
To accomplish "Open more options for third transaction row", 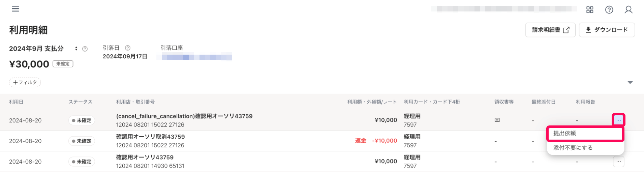I will tap(619, 162).
